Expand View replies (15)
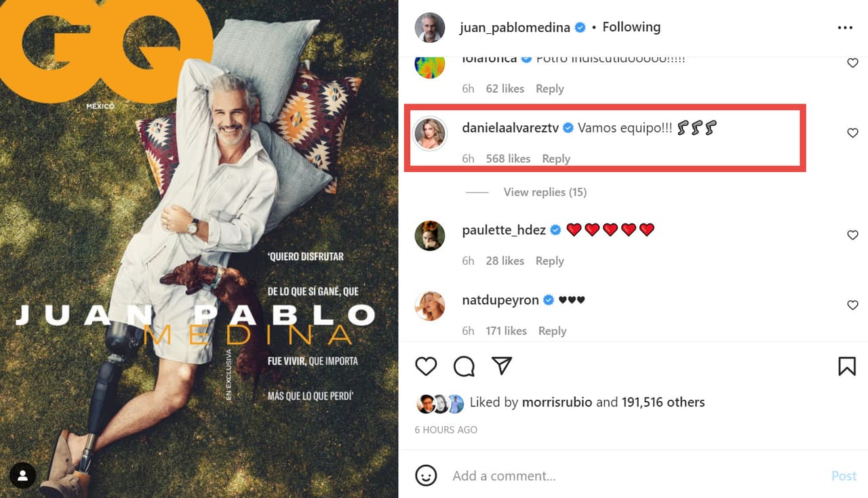The width and height of the screenshot is (868, 498). tap(545, 192)
